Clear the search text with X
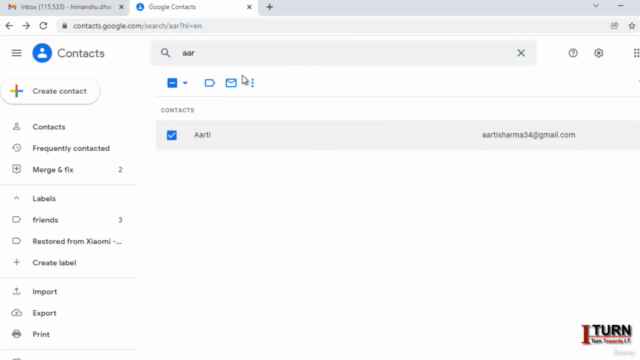 click(521, 53)
